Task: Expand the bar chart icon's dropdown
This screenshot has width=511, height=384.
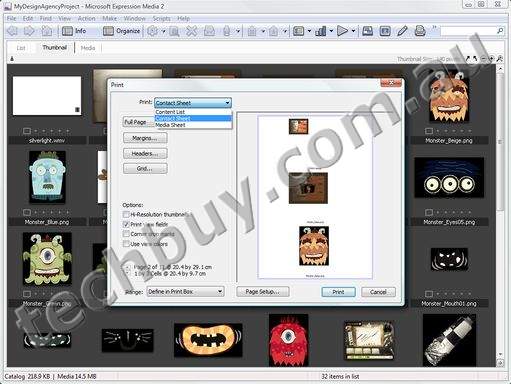Action: [331, 31]
